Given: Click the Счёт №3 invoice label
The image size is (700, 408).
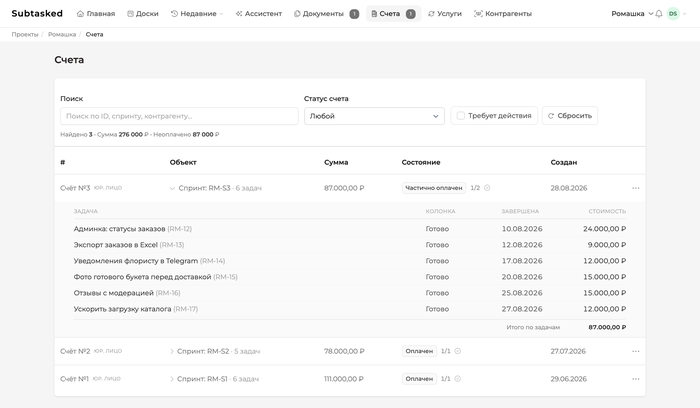Looking at the screenshot, I should [75, 188].
